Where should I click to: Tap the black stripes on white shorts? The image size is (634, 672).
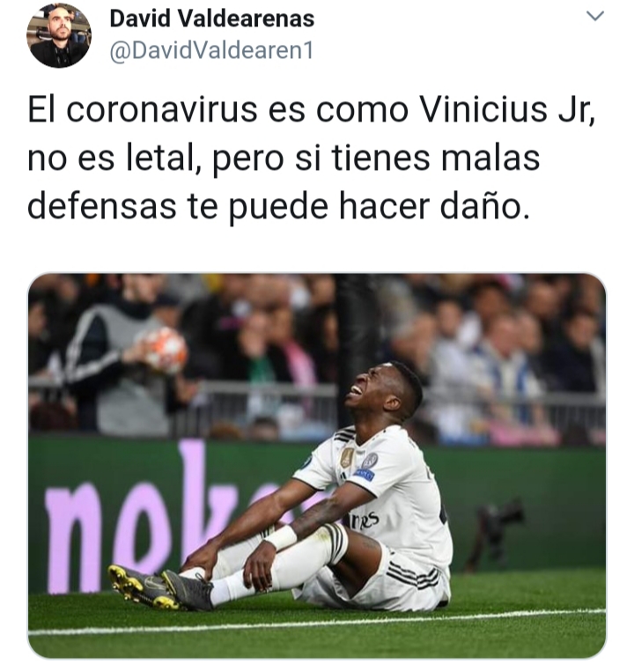[x=412, y=573]
